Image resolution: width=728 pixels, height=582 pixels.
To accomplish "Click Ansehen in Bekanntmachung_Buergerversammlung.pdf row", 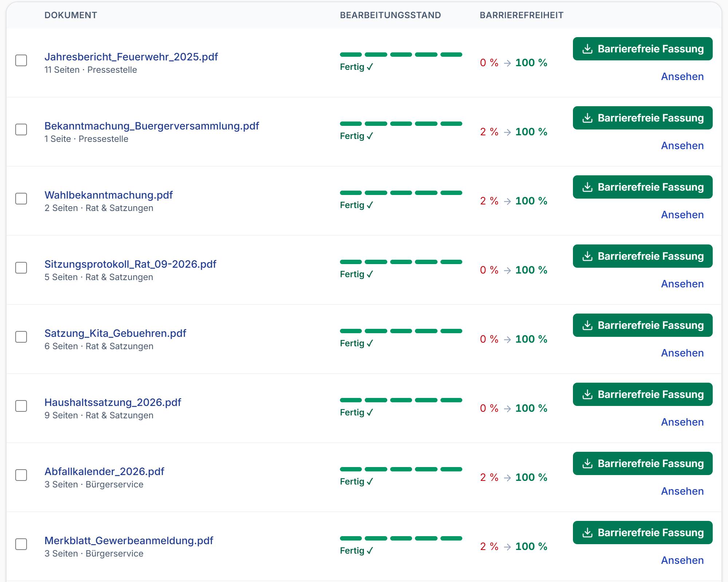I will [x=682, y=145].
